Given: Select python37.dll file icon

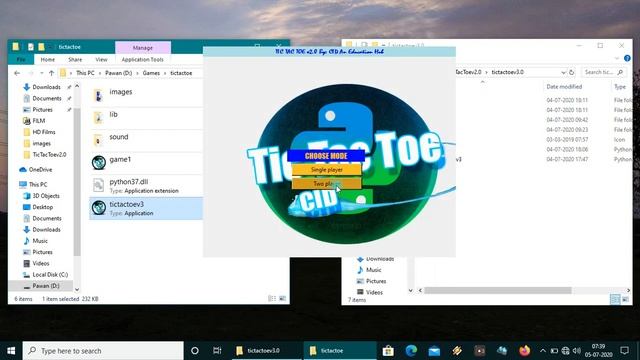Looking at the screenshot, I should coord(98,185).
